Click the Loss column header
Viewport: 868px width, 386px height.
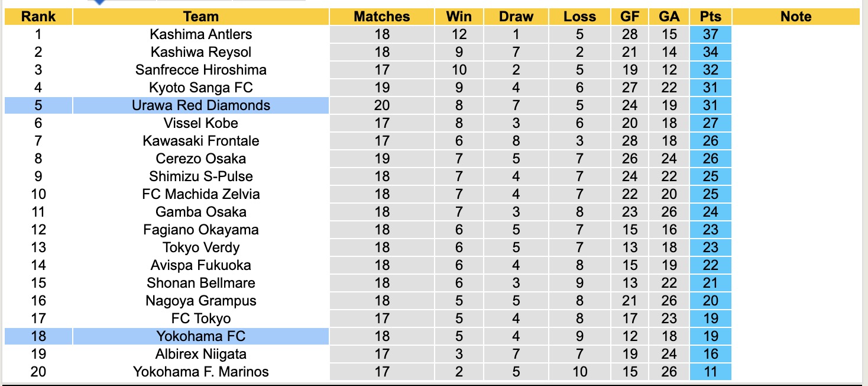click(x=579, y=17)
